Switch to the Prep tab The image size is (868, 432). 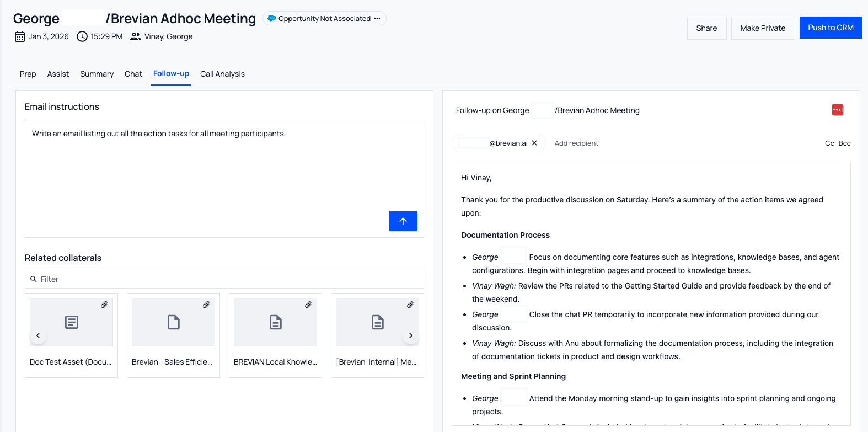pos(28,74)
